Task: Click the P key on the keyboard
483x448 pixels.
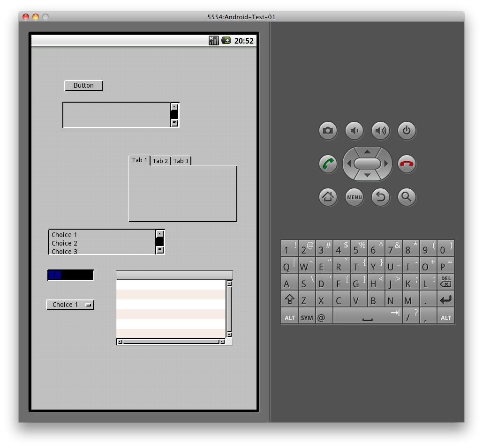Action: pyautogui.click(x=446, y=264)
